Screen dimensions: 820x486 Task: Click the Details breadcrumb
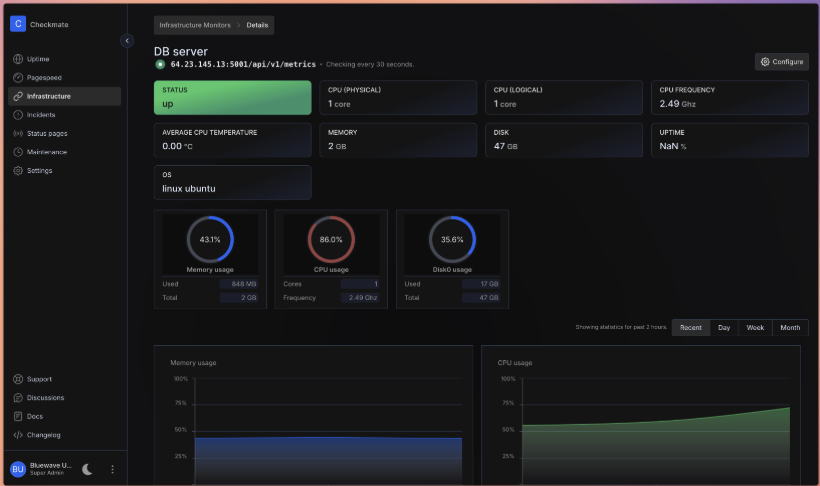click(257, 25)
